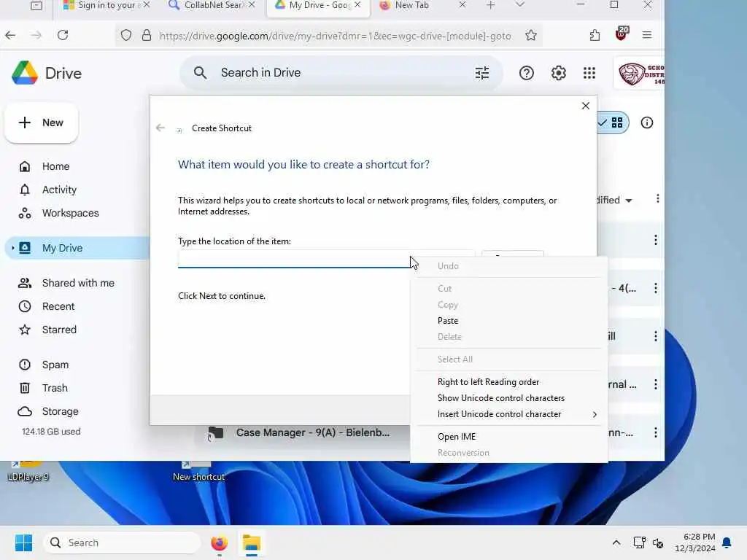Click the uBlock extension badge icon

[622, 34]
